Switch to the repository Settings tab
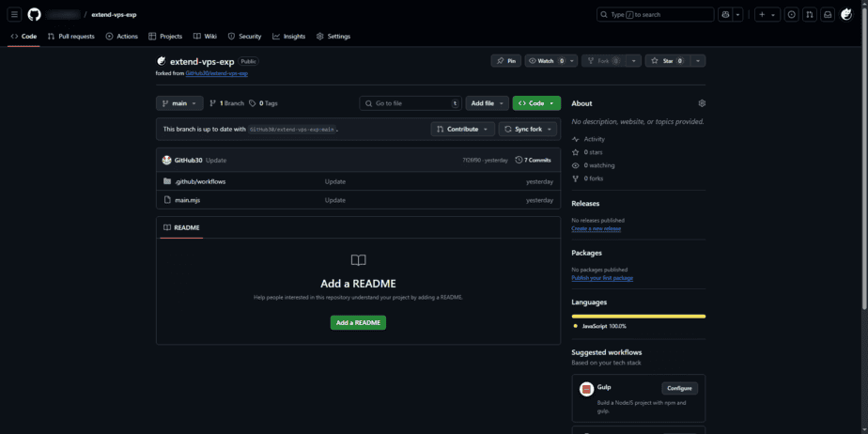Image resolution: width=868 pixels, height=434 pixels. coord(333,37)
